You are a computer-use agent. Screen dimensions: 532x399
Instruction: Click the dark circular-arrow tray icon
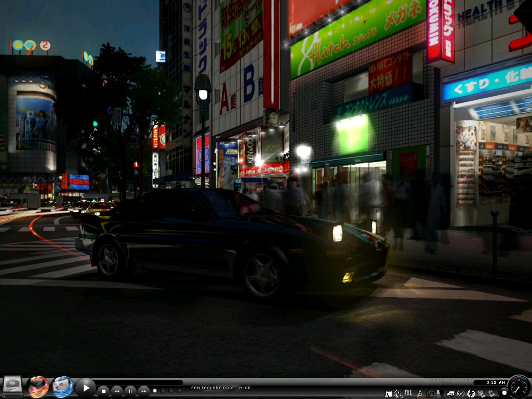[430, 394]
